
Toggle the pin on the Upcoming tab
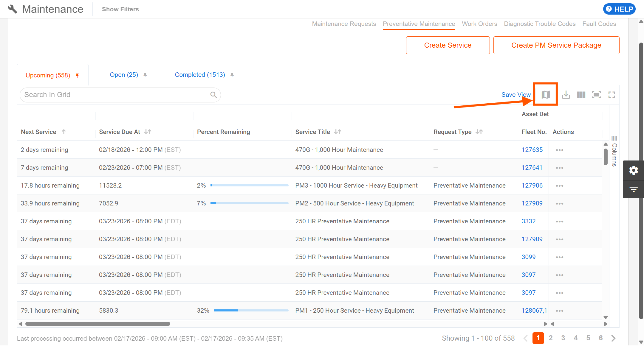coord(77,75)
